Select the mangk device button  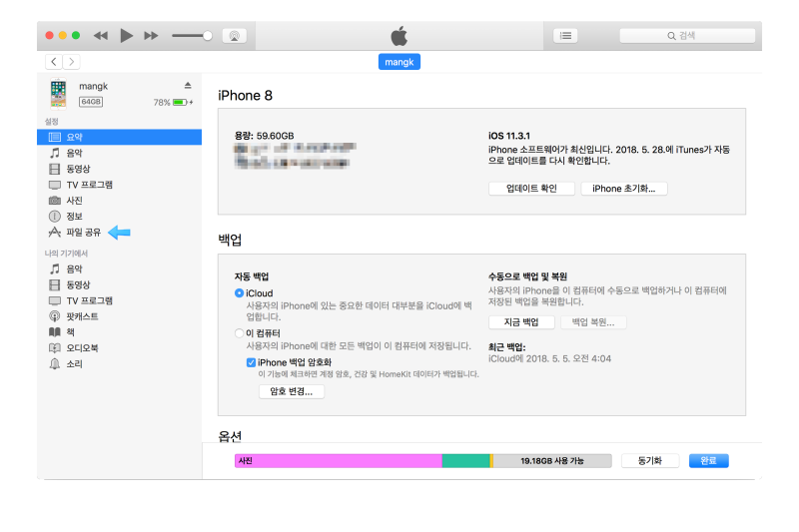(x=399, y=62)
